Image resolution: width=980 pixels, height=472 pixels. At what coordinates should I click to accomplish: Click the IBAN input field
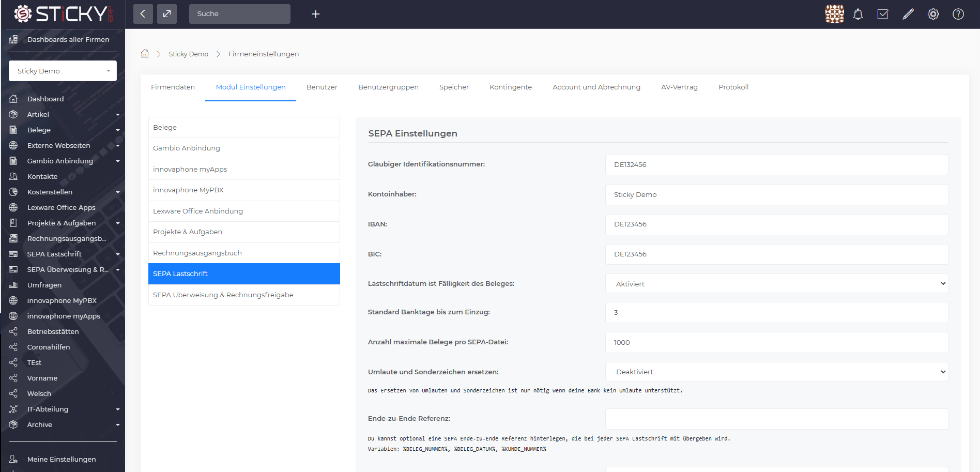pos(776,224)
